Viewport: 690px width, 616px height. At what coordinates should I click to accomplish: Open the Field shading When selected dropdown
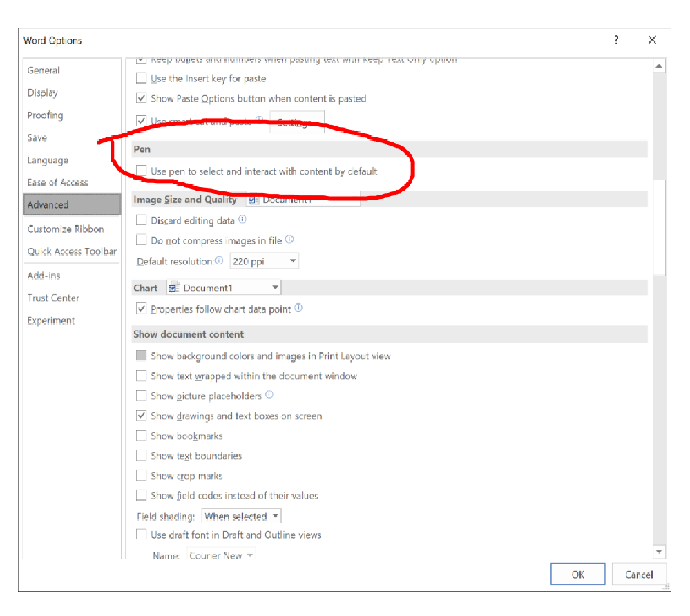click(x=241, y=516)
